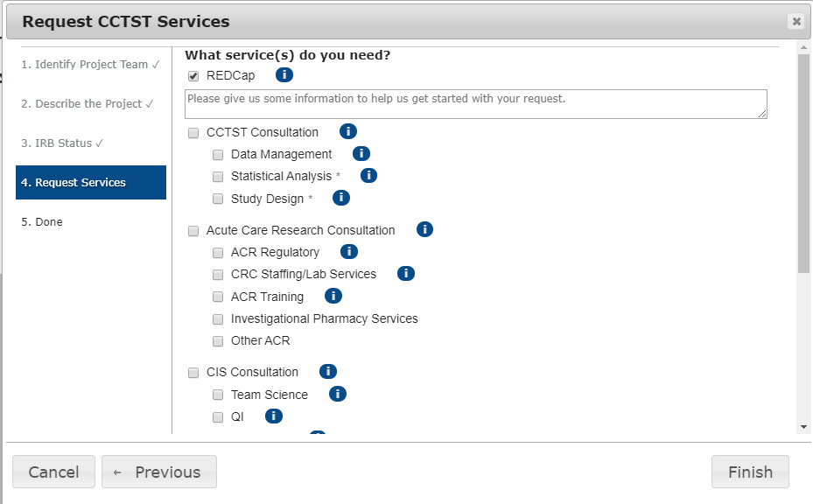This screenshot has width=813, height=504.
Task: Uncheck the REDCap checkbox
Action: [193, 76]
